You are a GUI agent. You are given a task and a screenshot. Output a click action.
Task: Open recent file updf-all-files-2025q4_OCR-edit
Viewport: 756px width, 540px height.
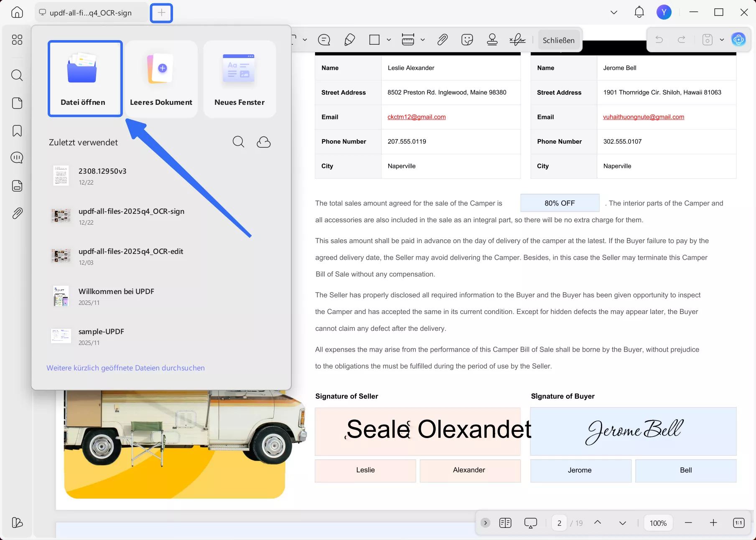[x=161, y=256]
